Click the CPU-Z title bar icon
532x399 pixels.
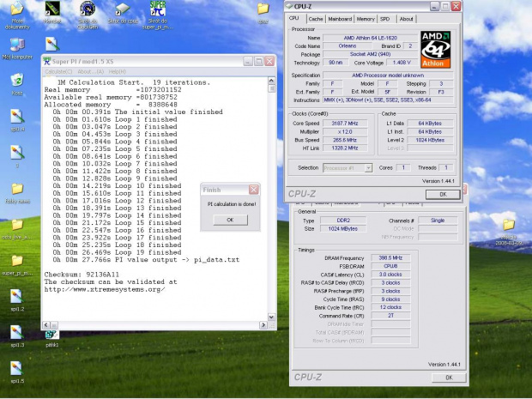(289, 6)
